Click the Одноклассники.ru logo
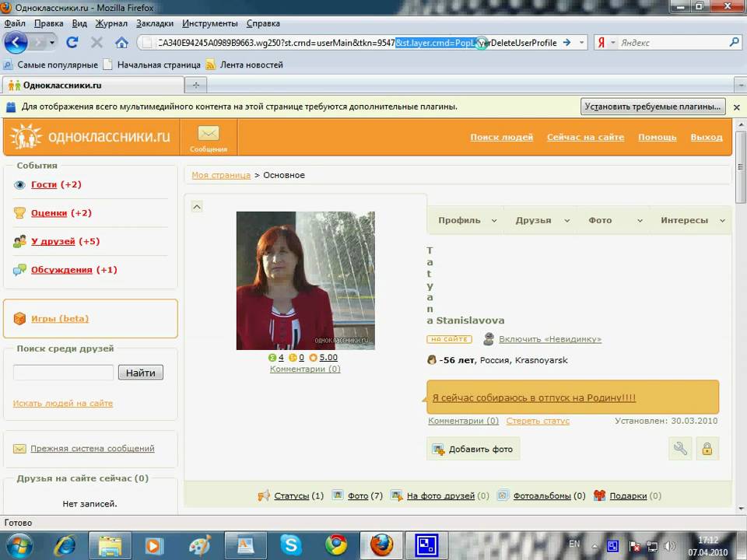This screenshot has width=747, height=560. (x=89, y=137)
